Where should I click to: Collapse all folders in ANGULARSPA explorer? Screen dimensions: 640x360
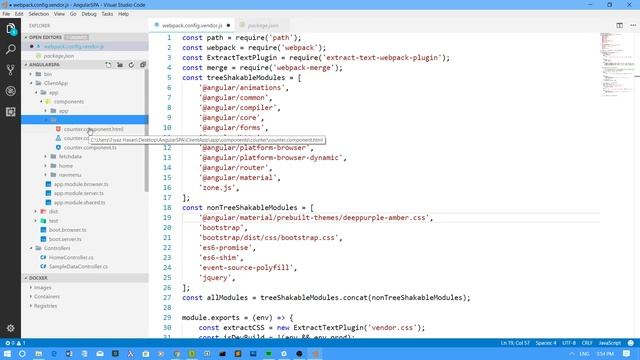pos(143,64)
